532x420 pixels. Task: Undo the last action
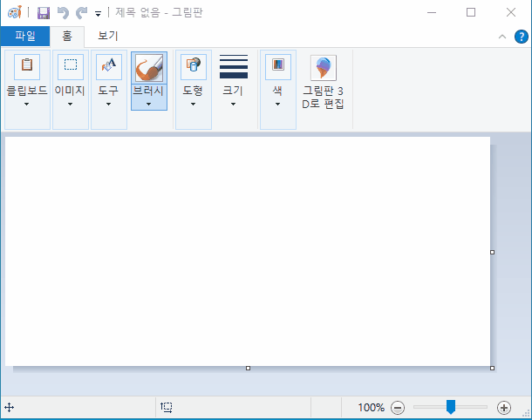(x=63, y=13)
